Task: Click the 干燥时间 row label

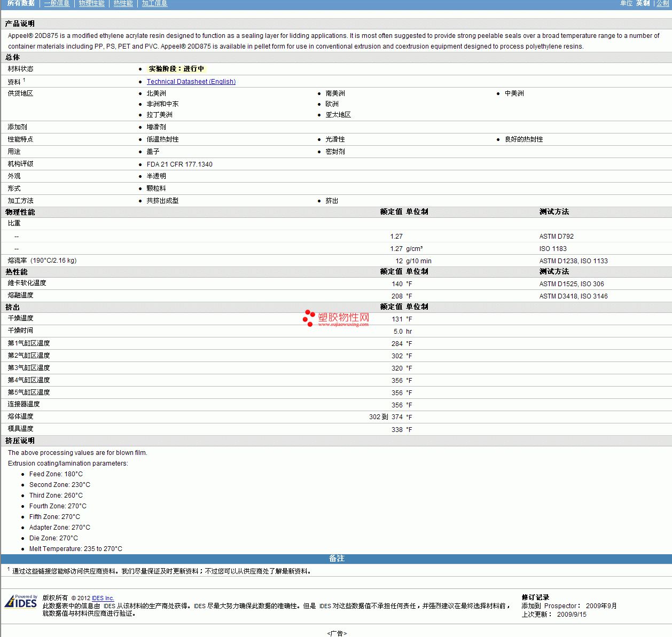Action: 20,331
